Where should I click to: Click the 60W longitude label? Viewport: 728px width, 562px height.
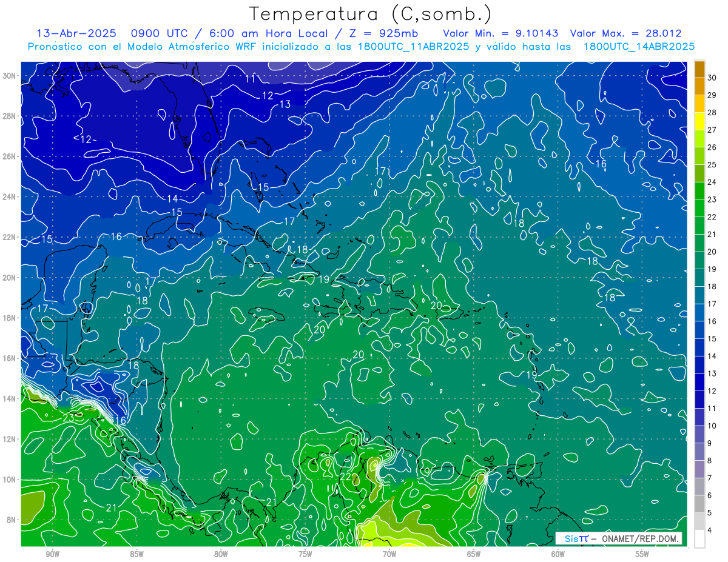click(558, 554)
